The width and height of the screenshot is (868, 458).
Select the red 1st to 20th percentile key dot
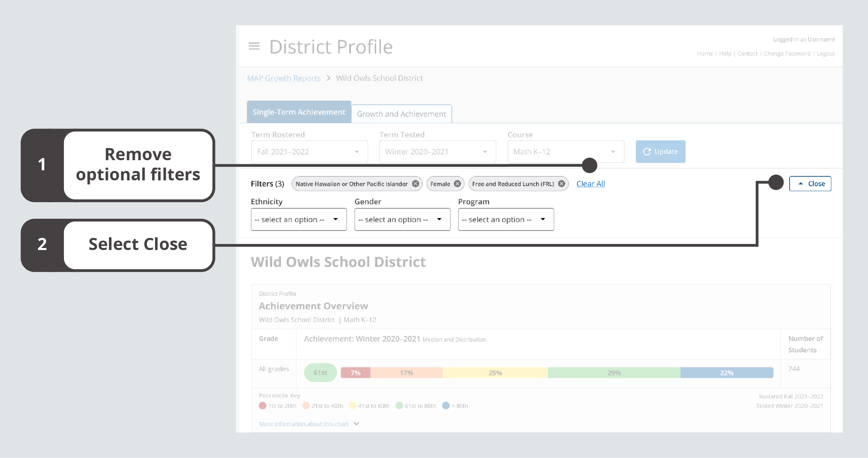[x=262, y=406]
